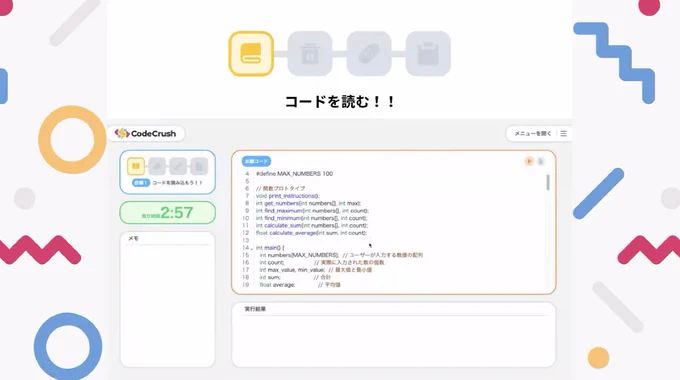Click the メモ panel heading
The width and height of the screenshot is (680, 380).
(134, 239)
